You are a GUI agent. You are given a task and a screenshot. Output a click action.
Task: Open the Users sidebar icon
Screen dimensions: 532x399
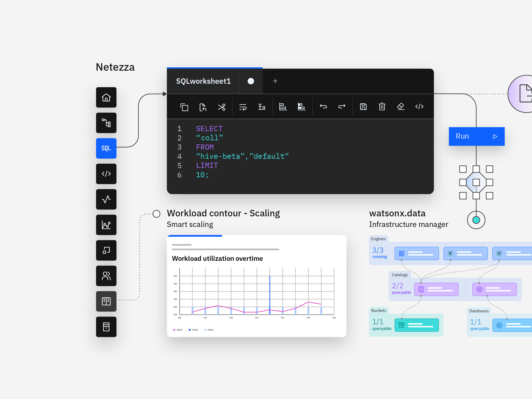tap(106, 276)
